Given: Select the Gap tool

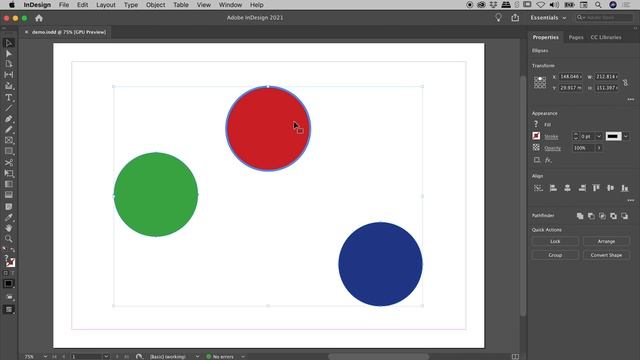Looking at the screenshot, I should (x=9, y=75).
